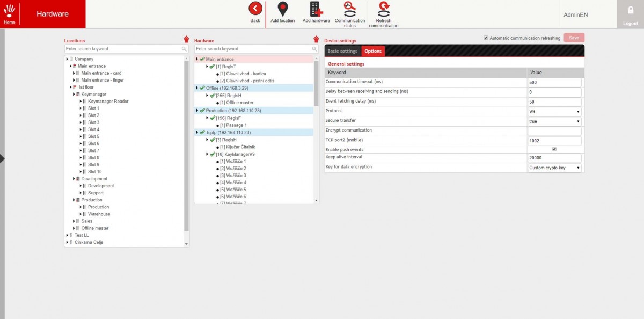Select [4] Vložišče 4 slot
The width and height of the screenshot is (644, 319).
coord(233,183)
